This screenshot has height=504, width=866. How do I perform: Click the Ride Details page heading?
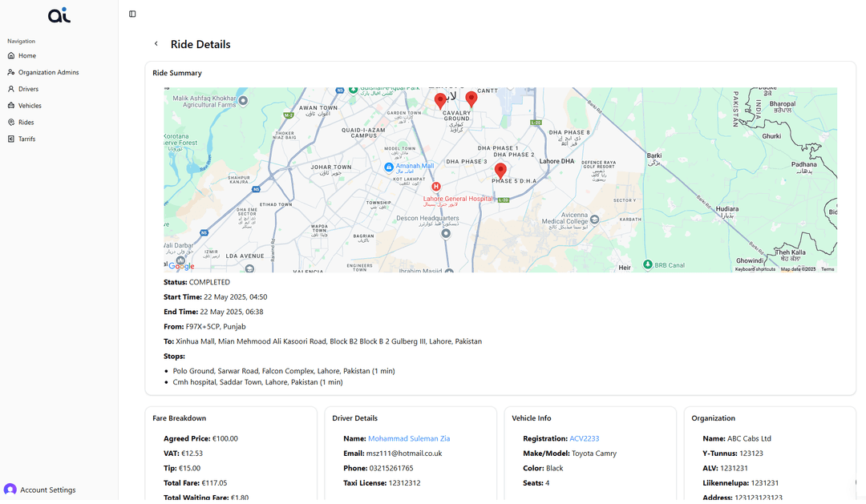click(x=200, y=44)
